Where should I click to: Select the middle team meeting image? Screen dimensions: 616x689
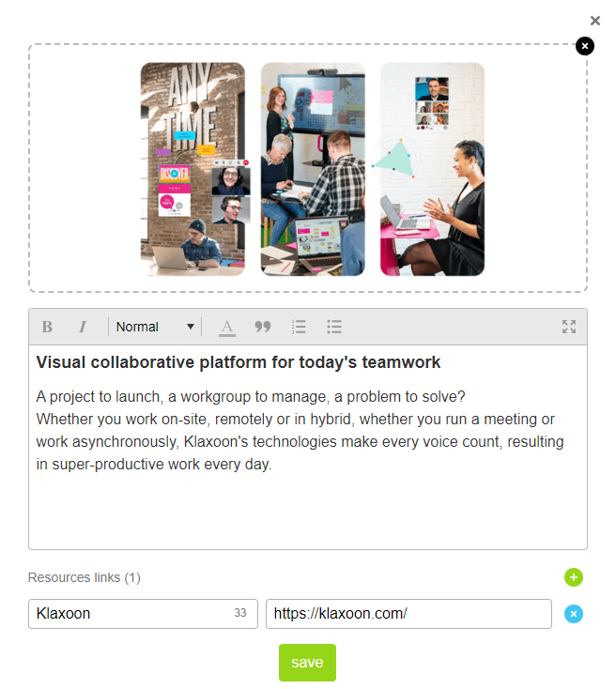point(313,169)
